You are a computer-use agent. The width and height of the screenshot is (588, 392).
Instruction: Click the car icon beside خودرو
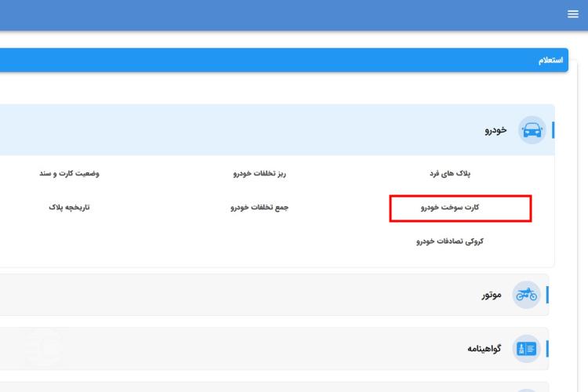click(532, 130)
